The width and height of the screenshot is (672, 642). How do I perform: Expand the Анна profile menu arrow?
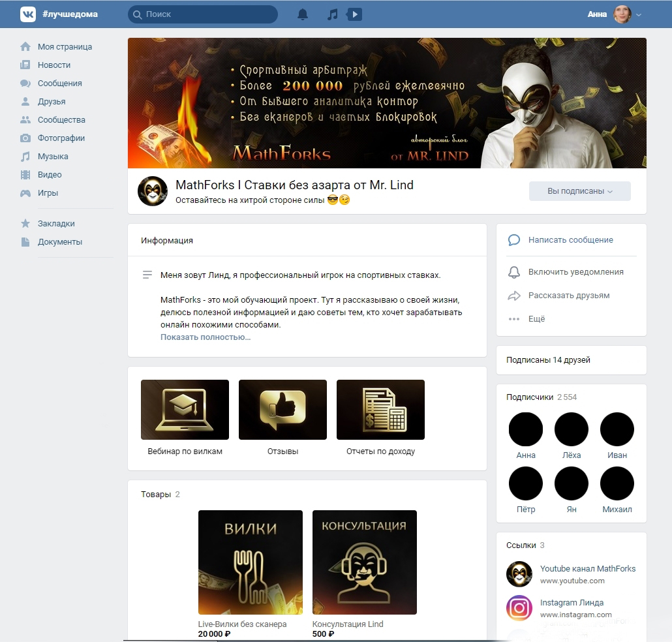pyautogui.click(x=639, y=14)
